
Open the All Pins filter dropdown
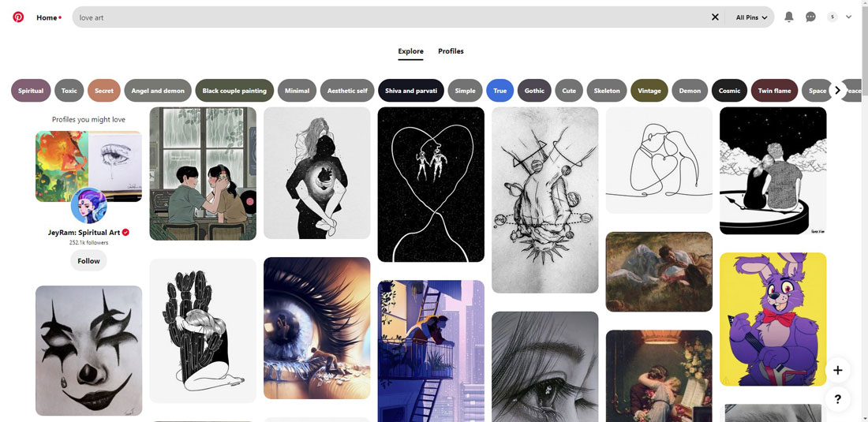(751, 17)
